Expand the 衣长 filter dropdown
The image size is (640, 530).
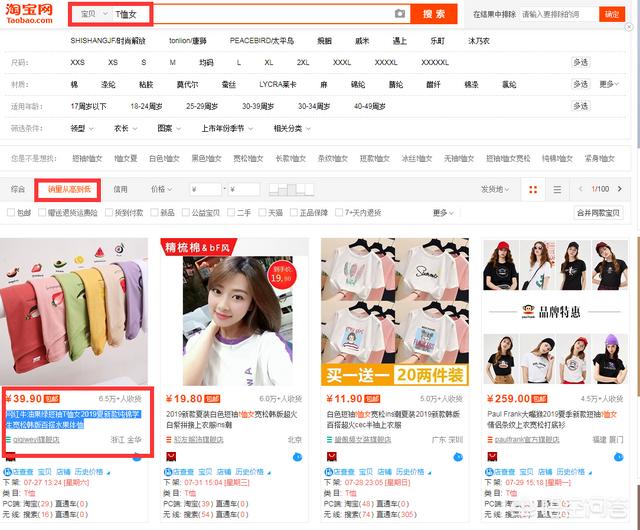click(125, 128)
